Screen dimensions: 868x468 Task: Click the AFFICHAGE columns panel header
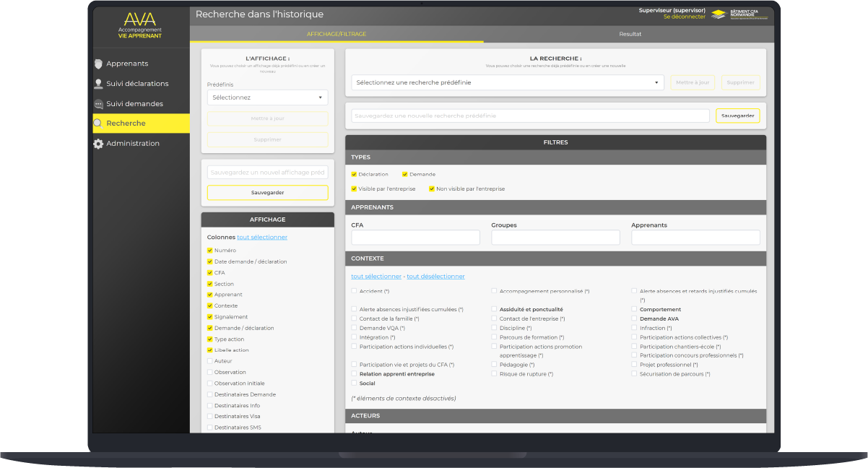click(x=267, y=220)
